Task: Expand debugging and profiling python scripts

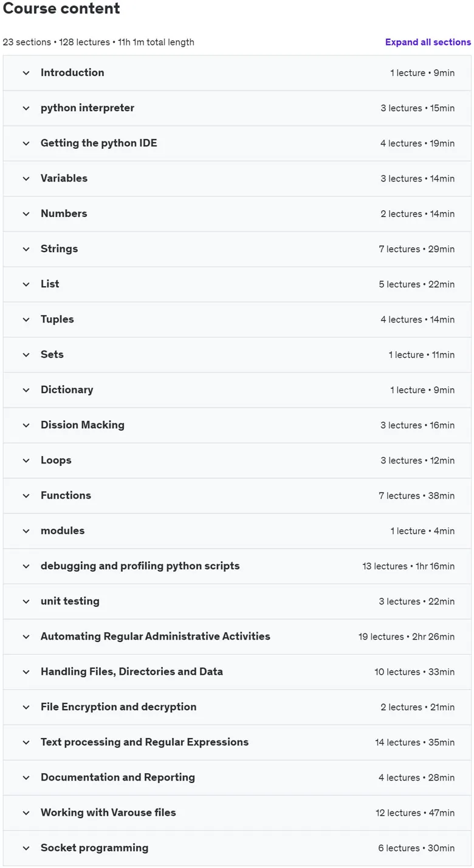Action: tap(237, 566)
